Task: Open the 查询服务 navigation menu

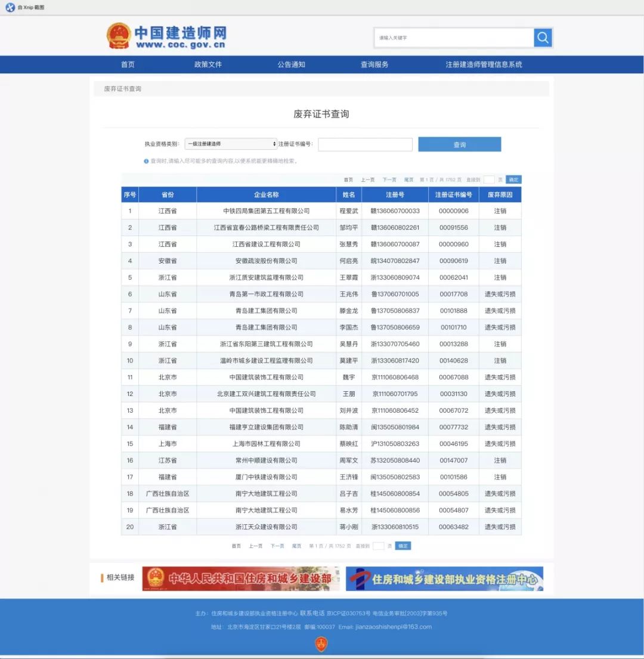Action: 374,64
